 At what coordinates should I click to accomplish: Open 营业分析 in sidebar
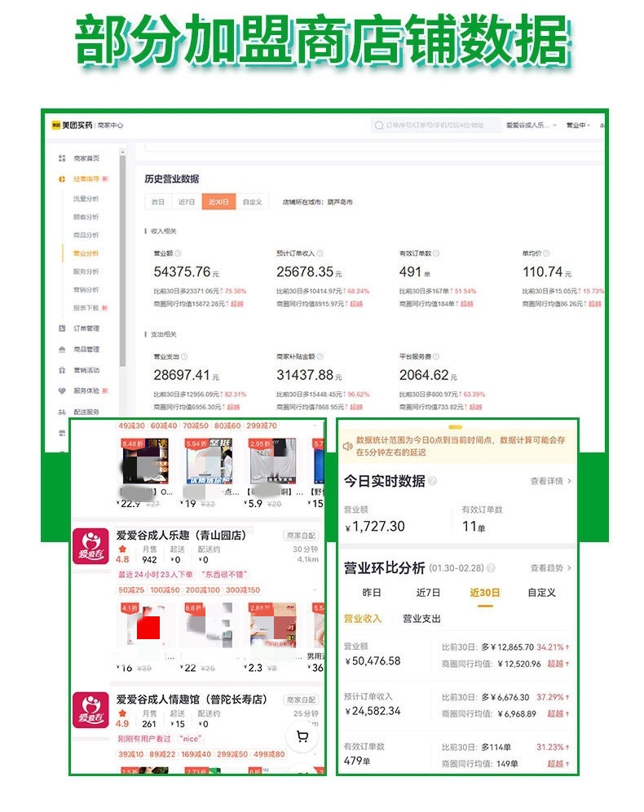[x=86, y=253]
